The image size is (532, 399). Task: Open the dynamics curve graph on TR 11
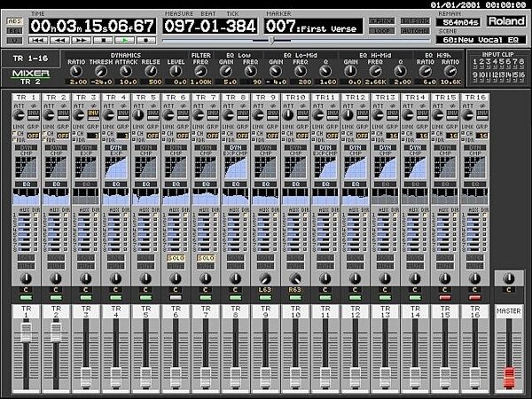(325, 168)
